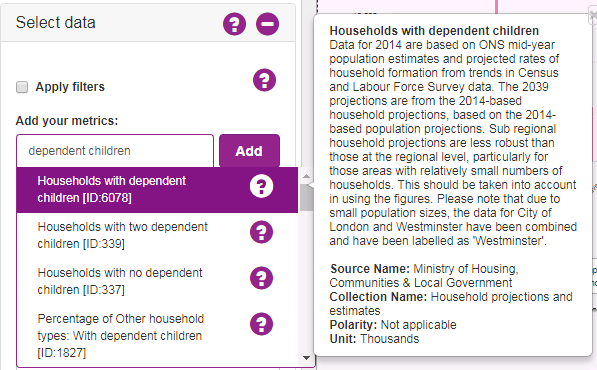
Task: Click scroll up arrow of metrics list
Action: pos(306,176)
